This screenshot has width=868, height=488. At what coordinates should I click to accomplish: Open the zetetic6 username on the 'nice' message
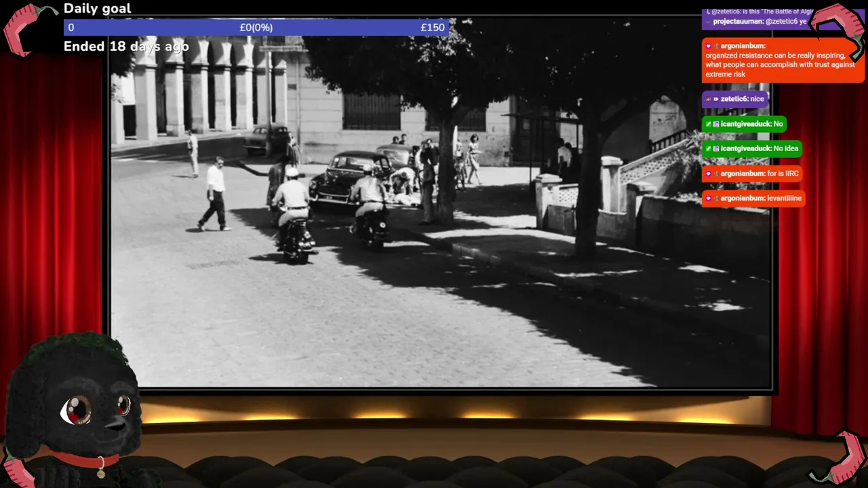coord(734,99)
